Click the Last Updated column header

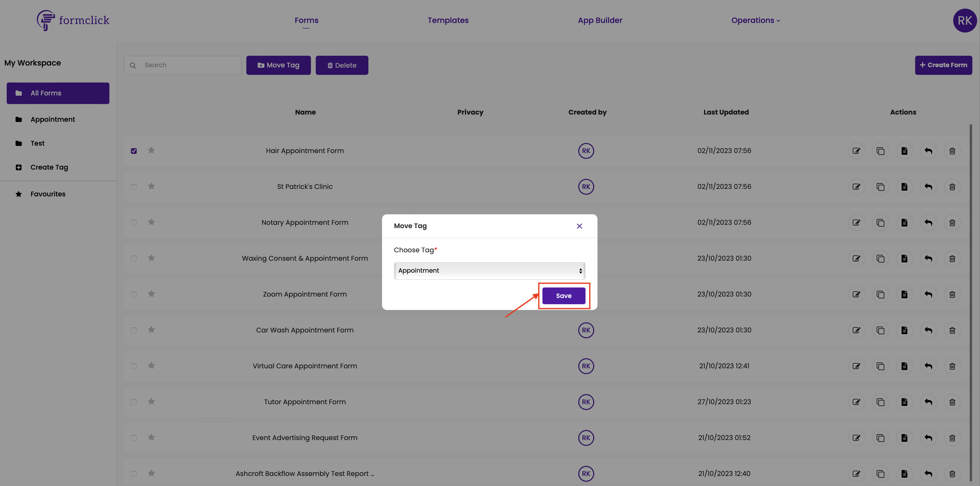pos(726,112)
